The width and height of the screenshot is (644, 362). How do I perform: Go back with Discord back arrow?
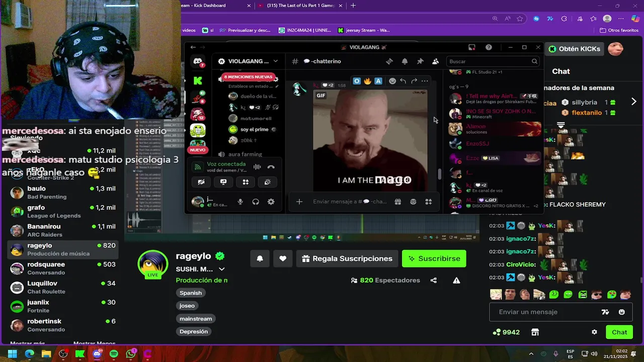coord(193,47)
